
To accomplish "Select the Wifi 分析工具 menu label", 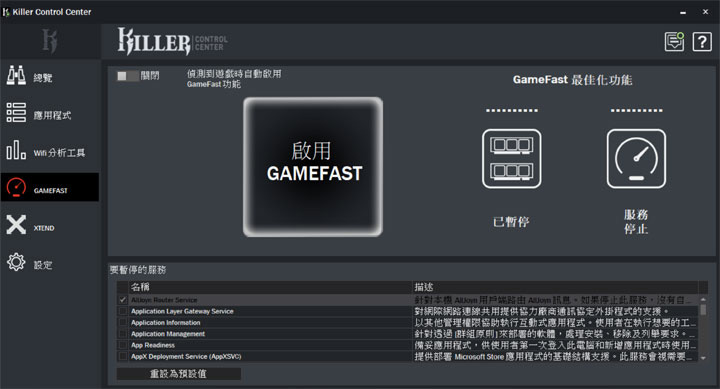I will click(x=59, y=153).
